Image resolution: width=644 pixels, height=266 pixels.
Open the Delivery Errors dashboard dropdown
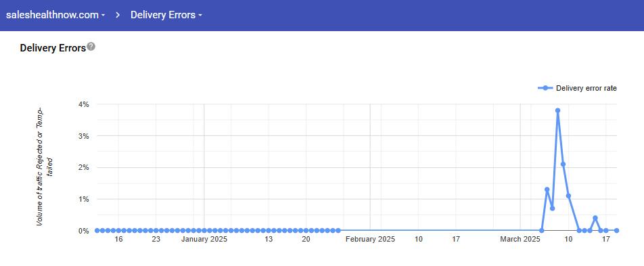166,15
